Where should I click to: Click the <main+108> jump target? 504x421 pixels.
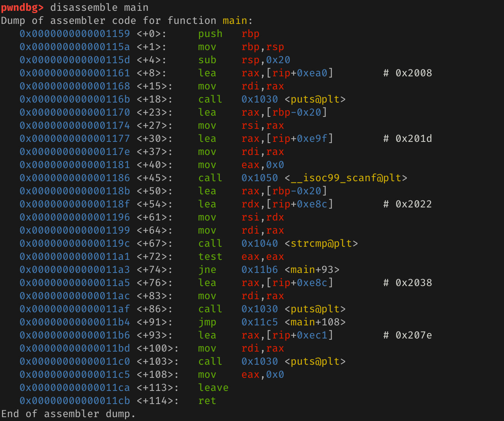315,322
